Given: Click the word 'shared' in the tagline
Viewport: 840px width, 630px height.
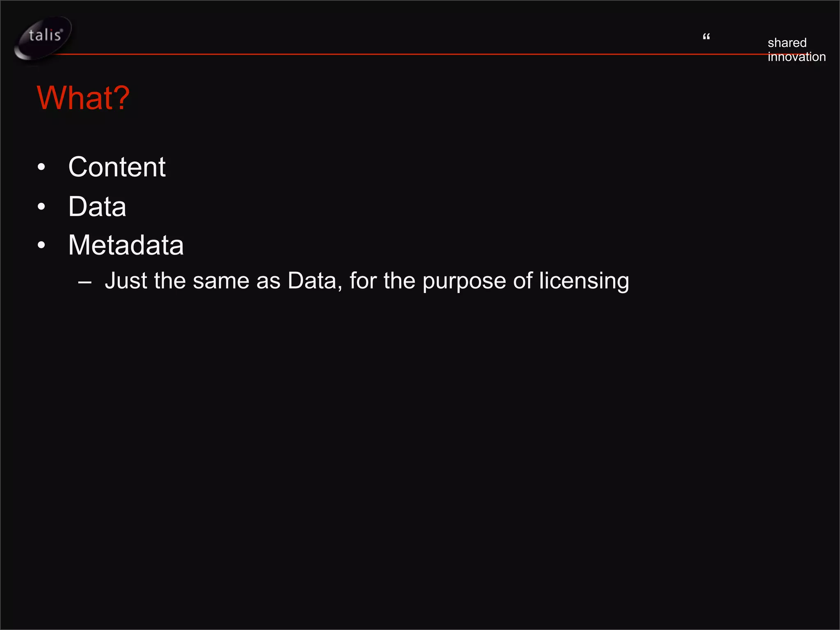Looking at the screenshot, I should pos(787,43).
